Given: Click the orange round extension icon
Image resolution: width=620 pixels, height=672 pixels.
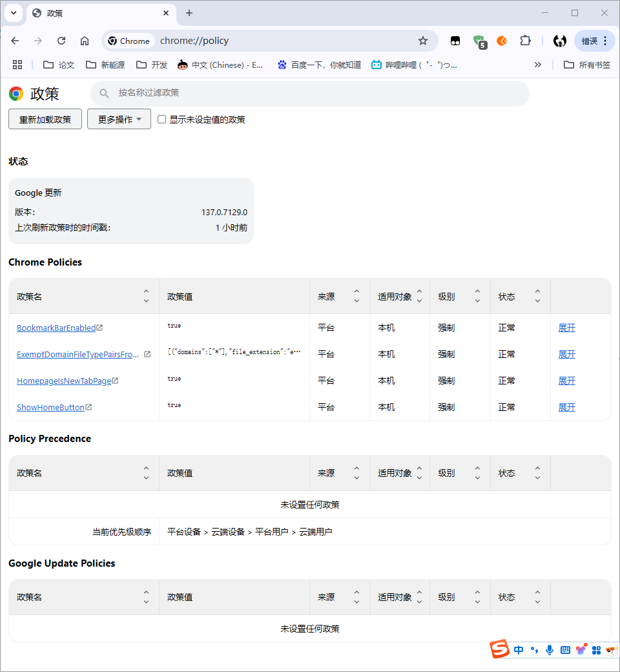Looking at the screenshot, I should (502, 41).
